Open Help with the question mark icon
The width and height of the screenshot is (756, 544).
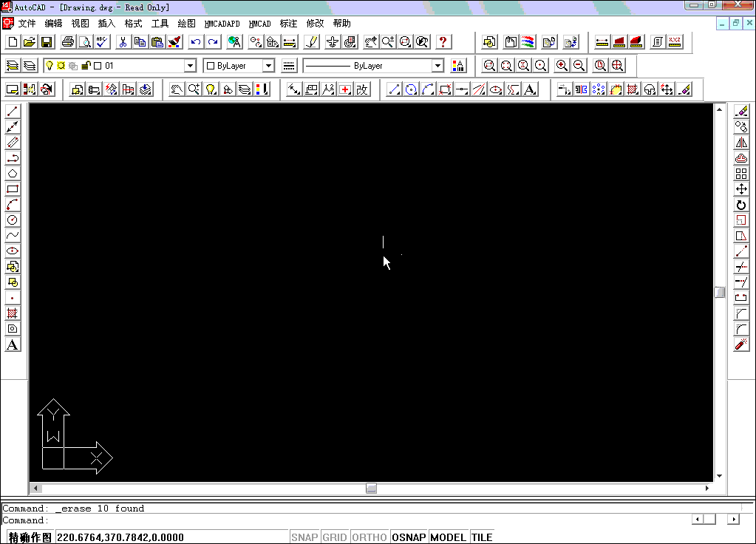[x=443, y=42]
